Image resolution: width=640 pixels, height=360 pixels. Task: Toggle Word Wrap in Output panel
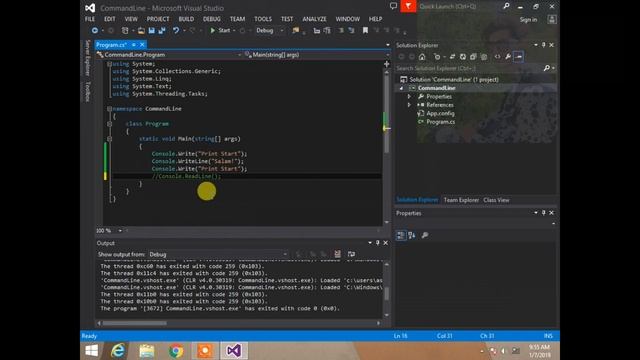click(351, 254)
